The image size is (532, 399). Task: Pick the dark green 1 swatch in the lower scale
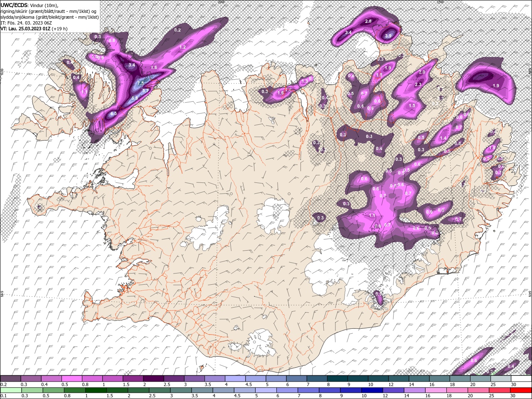[x=96, y=390]
